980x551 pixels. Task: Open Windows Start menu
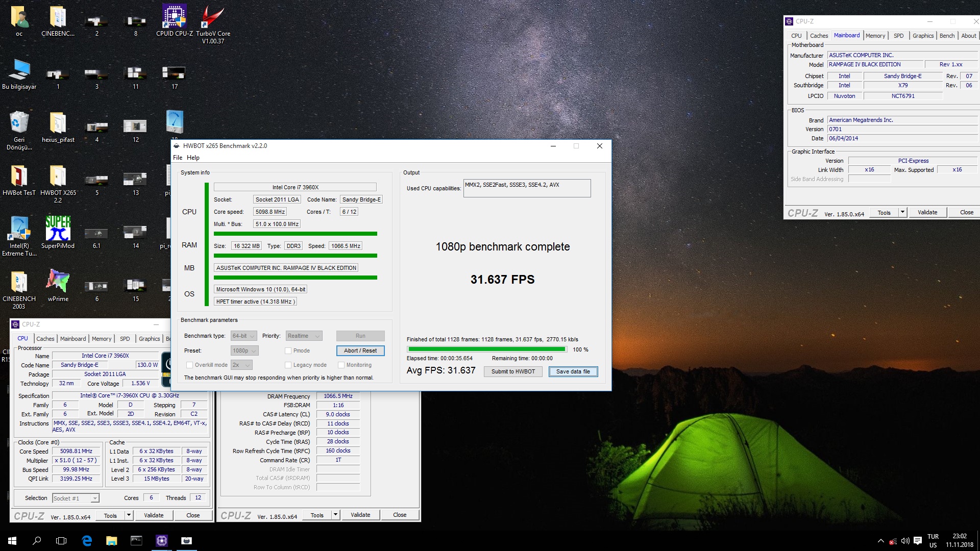tap(12, 540)
